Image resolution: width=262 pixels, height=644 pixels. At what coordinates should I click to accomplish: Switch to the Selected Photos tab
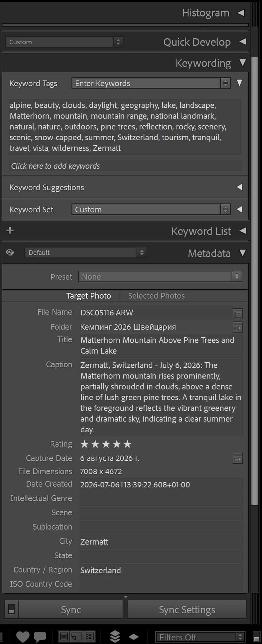point(157,296)
